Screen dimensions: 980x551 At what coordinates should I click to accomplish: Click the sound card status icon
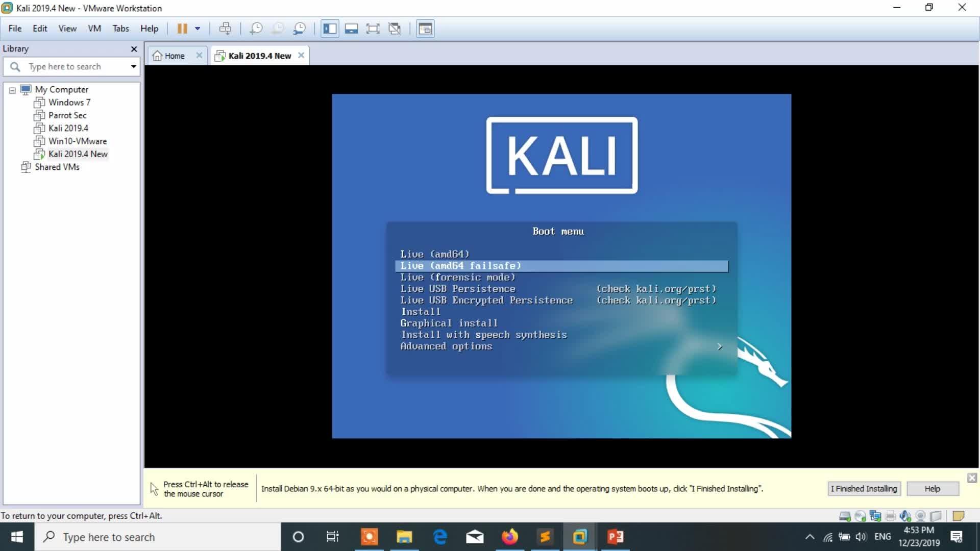click(905, 516)
